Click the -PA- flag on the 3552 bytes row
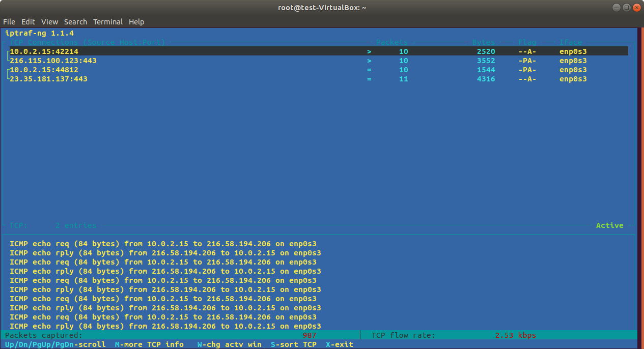 point(527,61)
